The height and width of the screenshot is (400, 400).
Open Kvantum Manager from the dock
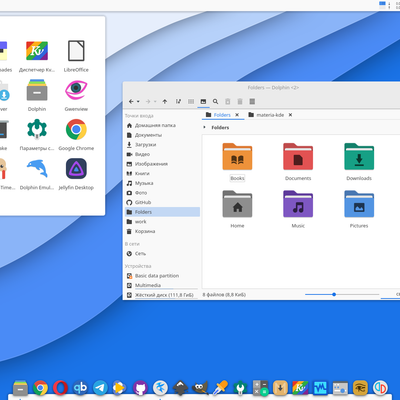coord(300,388)
